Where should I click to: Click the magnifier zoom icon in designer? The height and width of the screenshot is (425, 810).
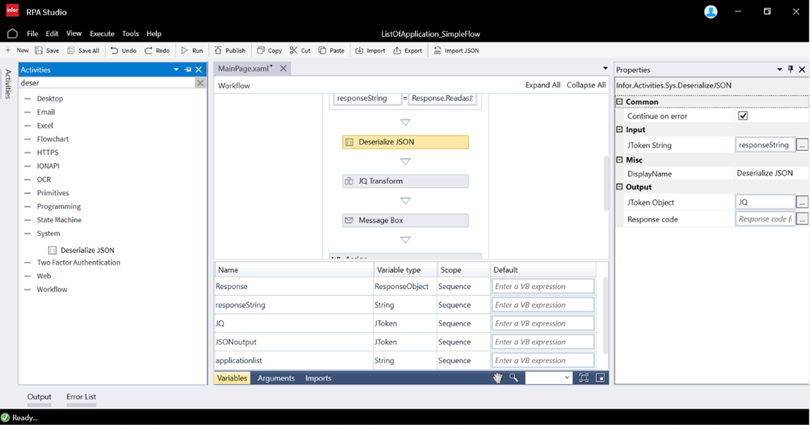[514, 378]
